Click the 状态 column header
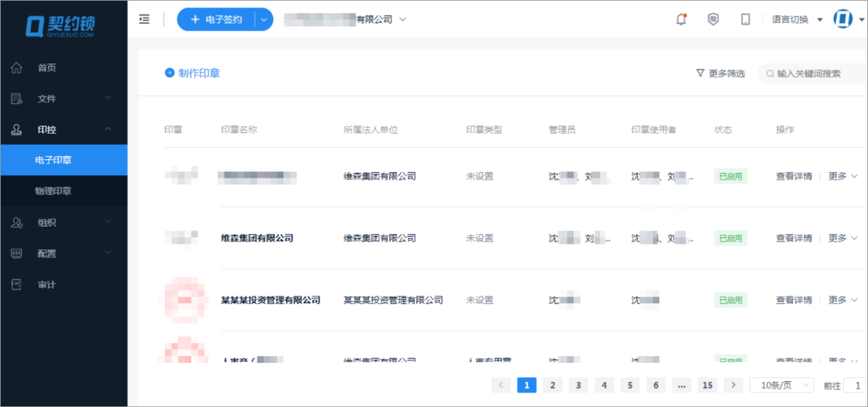This screenshot has height=407, width=868. coord(723,129)
